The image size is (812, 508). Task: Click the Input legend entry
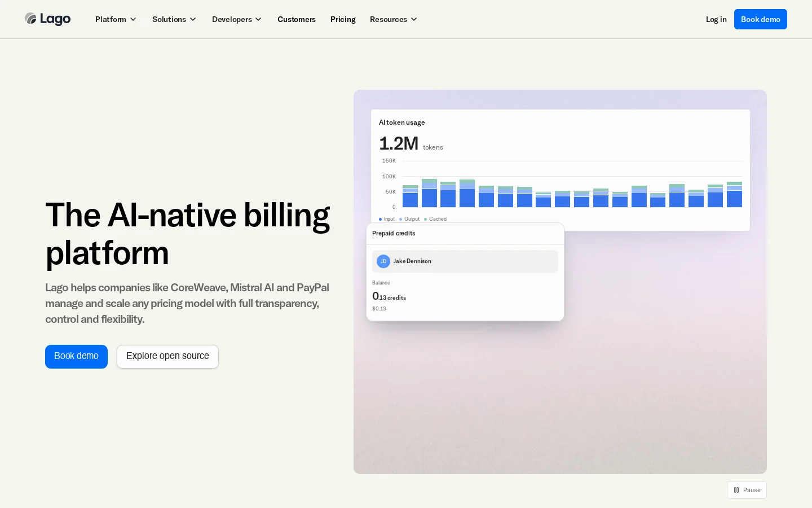pos(387,219)
